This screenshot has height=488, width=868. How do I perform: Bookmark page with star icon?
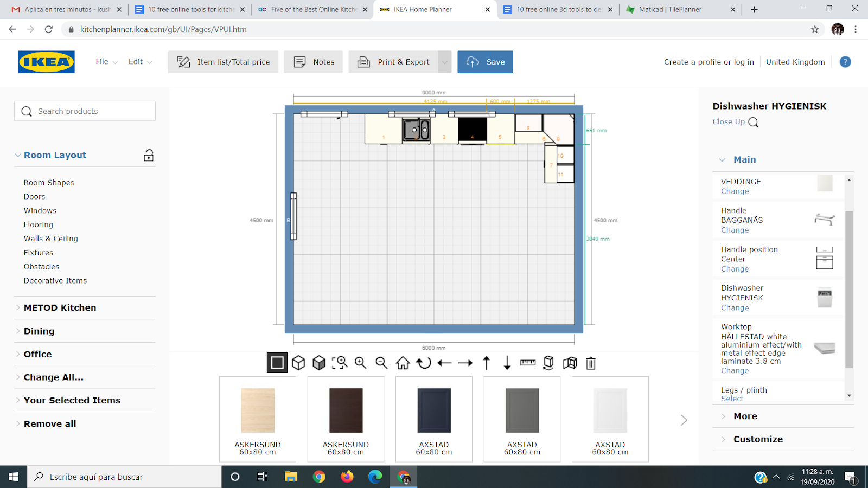[815, 29]
